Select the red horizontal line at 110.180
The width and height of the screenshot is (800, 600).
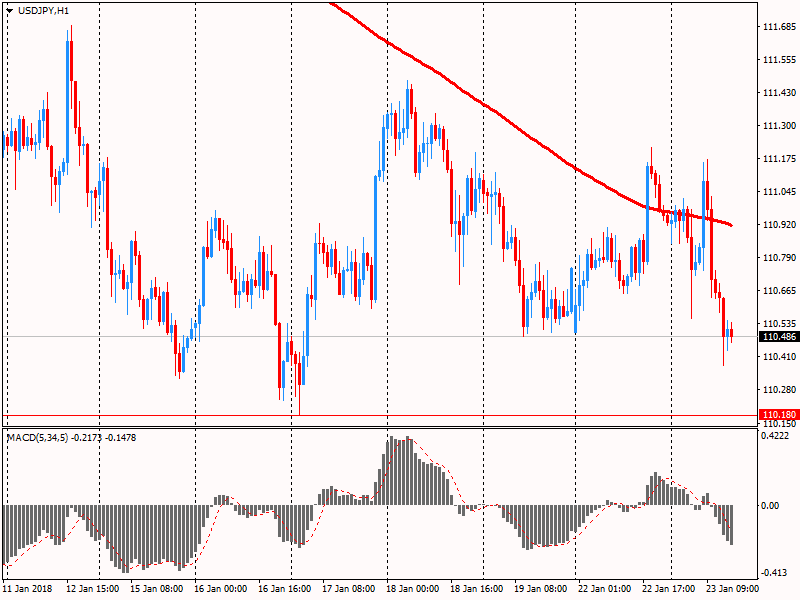coord(380,415)
